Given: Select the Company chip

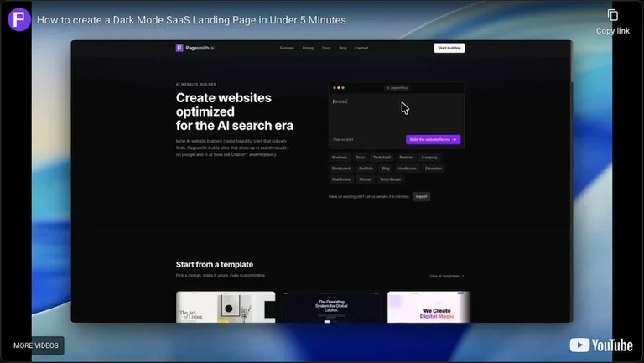Looking at the screenshot, I should tap(429, 158).
